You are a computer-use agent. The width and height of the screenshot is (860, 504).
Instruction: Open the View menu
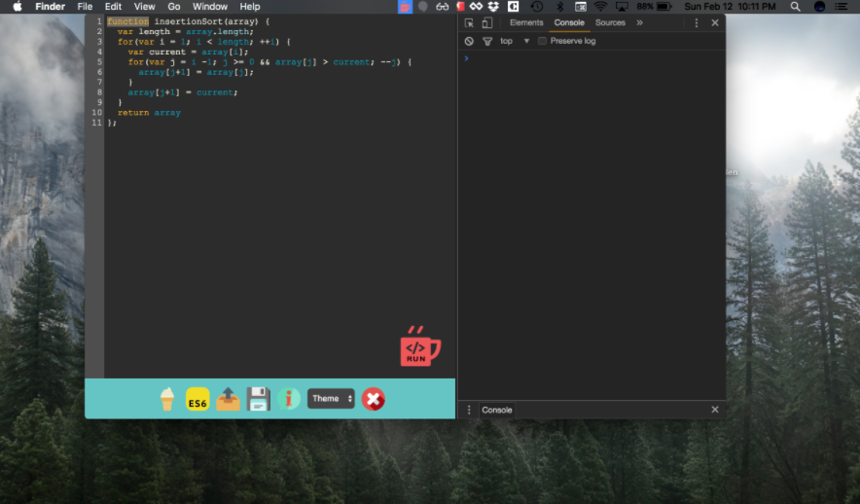click(144, 7)
